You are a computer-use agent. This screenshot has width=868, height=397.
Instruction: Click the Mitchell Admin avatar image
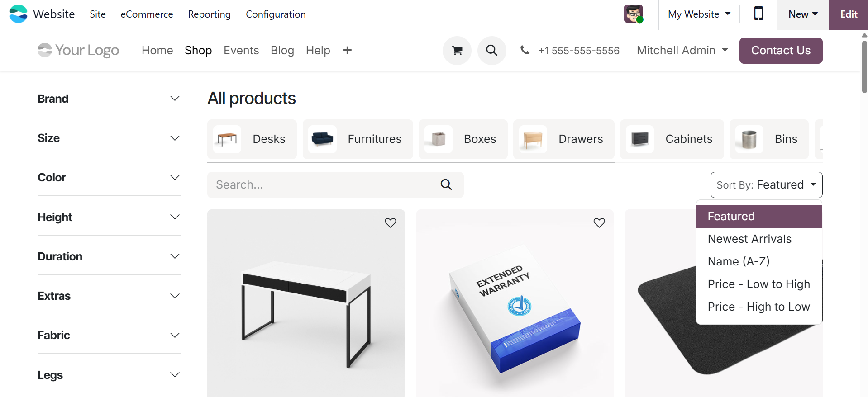point(633,14)
